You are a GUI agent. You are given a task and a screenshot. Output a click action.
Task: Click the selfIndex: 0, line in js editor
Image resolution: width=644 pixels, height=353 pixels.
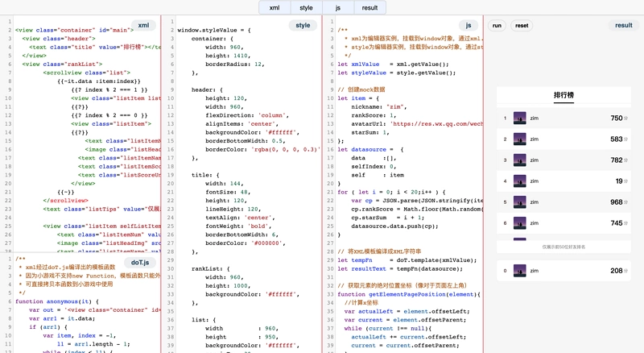[x=374, y=167]
